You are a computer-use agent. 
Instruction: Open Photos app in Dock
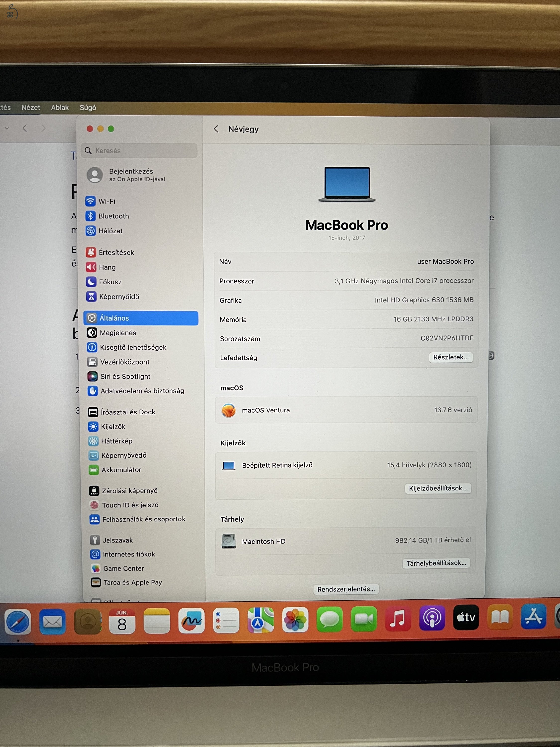[x=295, y=620]
